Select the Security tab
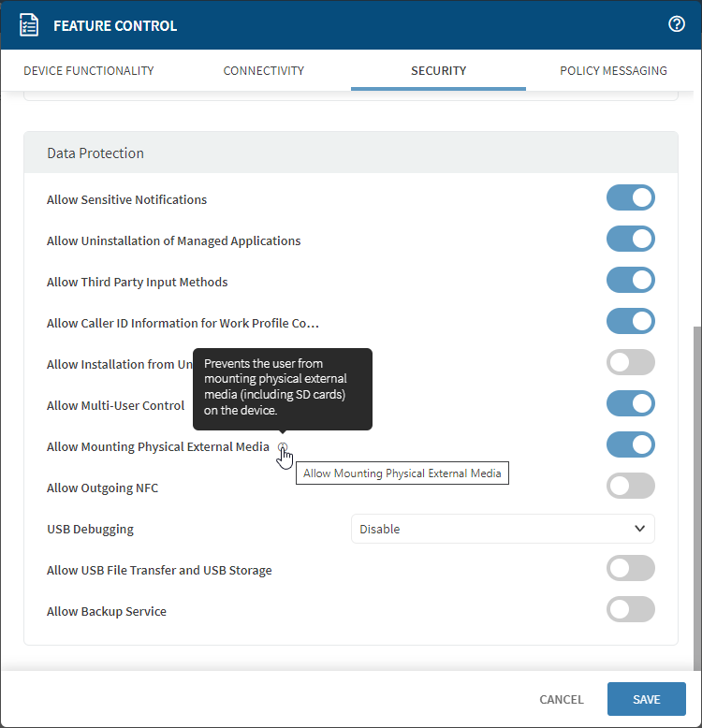Viewport: 702px width, 728px height. click(438, 70)
